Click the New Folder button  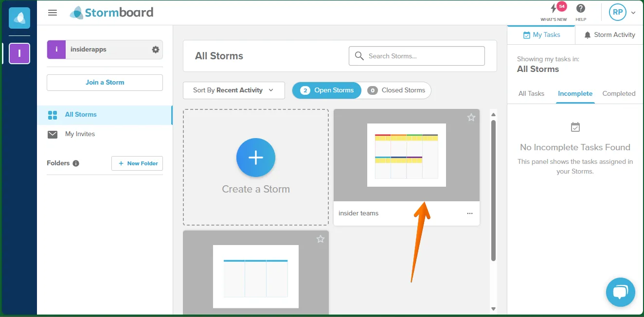(137, 163)
